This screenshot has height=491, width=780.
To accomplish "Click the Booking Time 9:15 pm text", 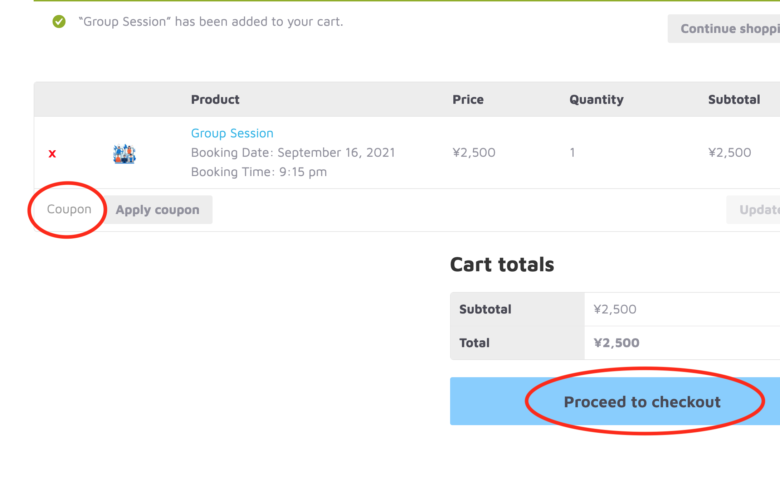I will [x=259, y=172].
